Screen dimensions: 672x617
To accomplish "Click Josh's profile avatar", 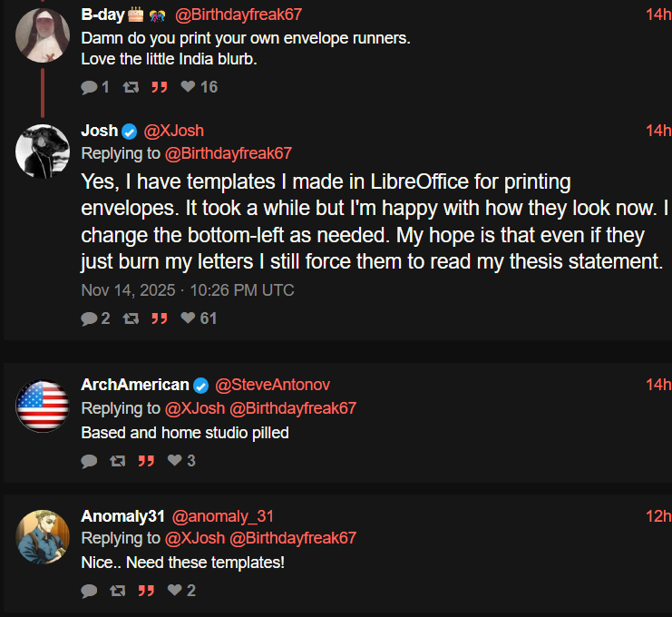I will coord(43,151).
